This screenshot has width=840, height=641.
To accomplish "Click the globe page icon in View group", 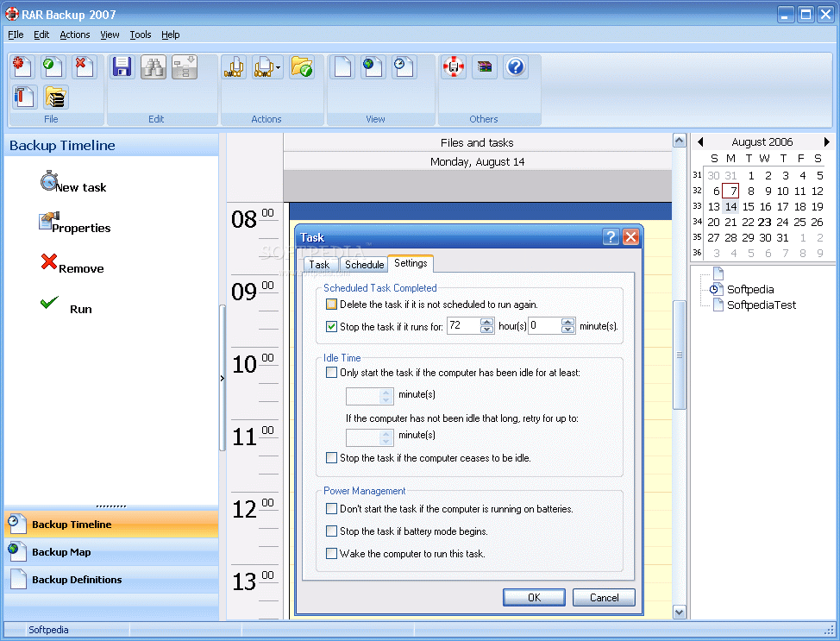I will click(373, 67).
